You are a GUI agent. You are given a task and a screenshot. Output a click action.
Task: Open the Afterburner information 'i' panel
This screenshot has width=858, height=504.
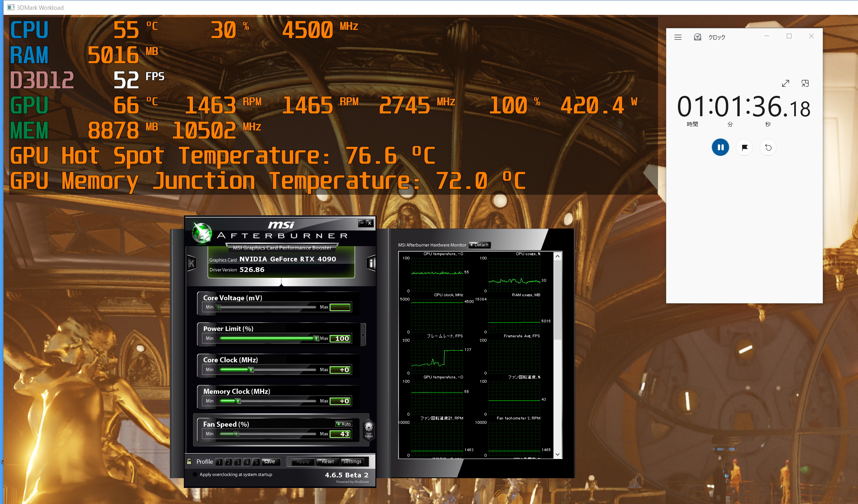click(x=371, y=263)
